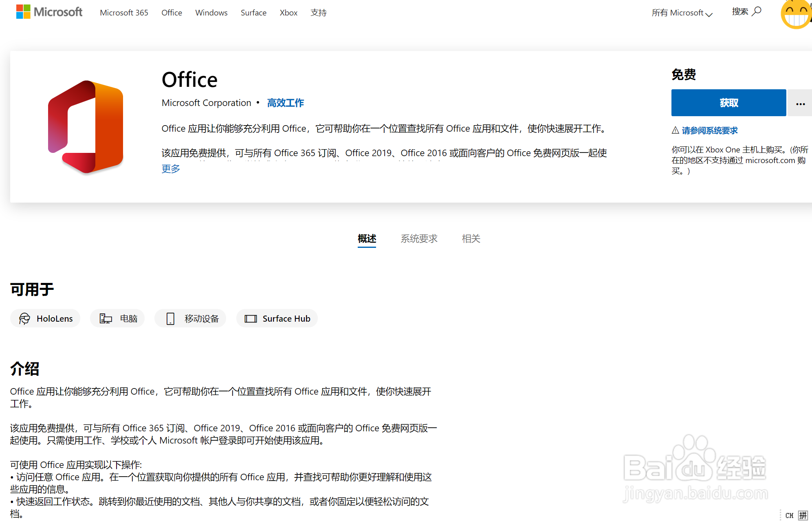Open the 高效工作 category link
Viewport: 812px width, 521px height.
(x=285, y=103)
